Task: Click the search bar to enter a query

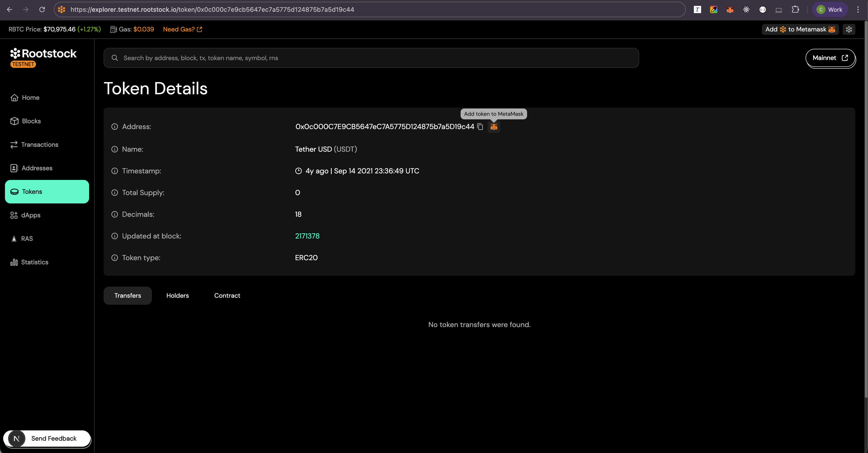Action: coord(371,58)
